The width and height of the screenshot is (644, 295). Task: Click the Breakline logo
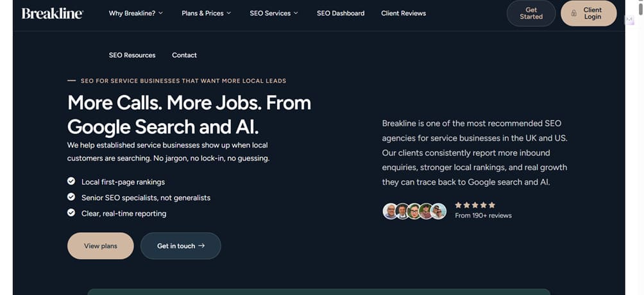(52, 13)
